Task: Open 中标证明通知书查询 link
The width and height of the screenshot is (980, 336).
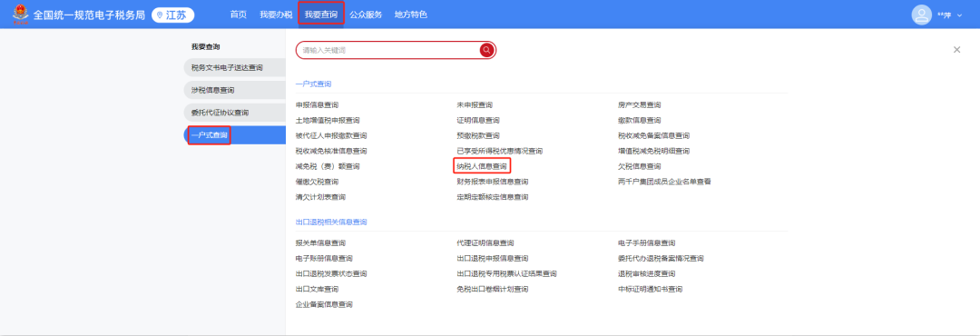Action: coord(650,289)
